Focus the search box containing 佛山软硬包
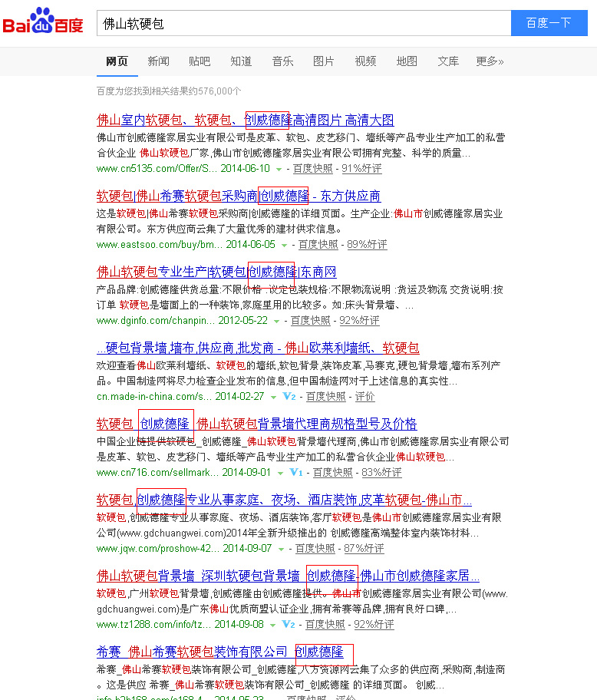597x700 pixels. pos(304,23)
